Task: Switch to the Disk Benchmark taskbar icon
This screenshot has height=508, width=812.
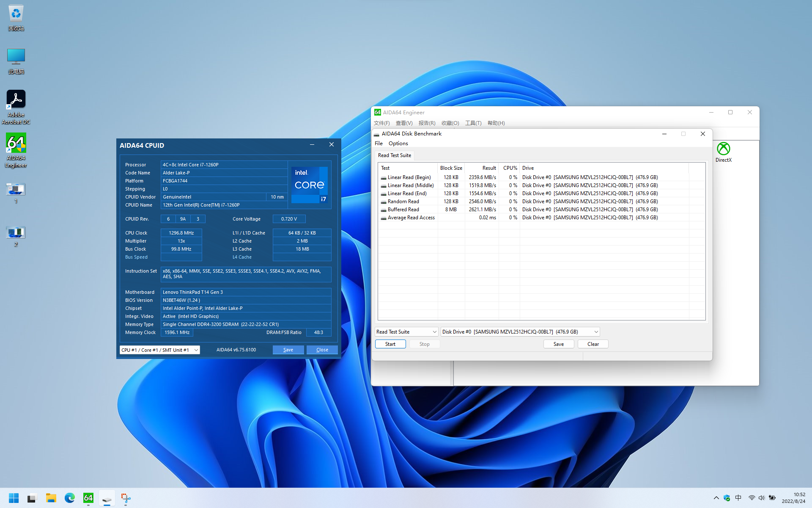Action: pyautogui.click(x=107, y=498)
